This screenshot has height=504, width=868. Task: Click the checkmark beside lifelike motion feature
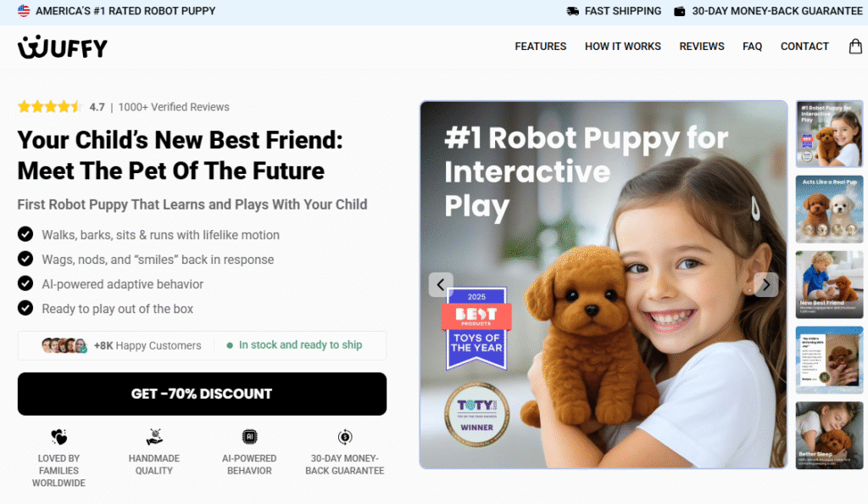[25, 234]
